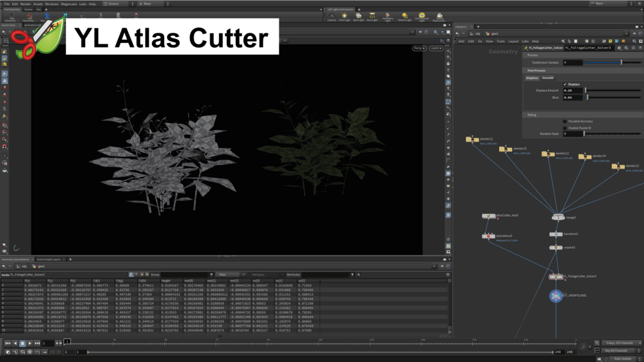Open the File menu
The width and height of the screenshot is (644, 362).
tap(7, 4)
